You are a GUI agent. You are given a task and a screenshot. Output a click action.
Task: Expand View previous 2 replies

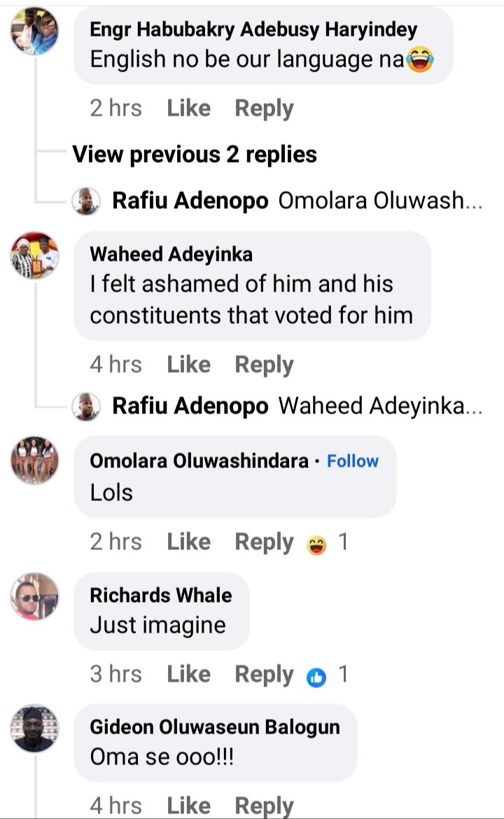coord(195,154)
